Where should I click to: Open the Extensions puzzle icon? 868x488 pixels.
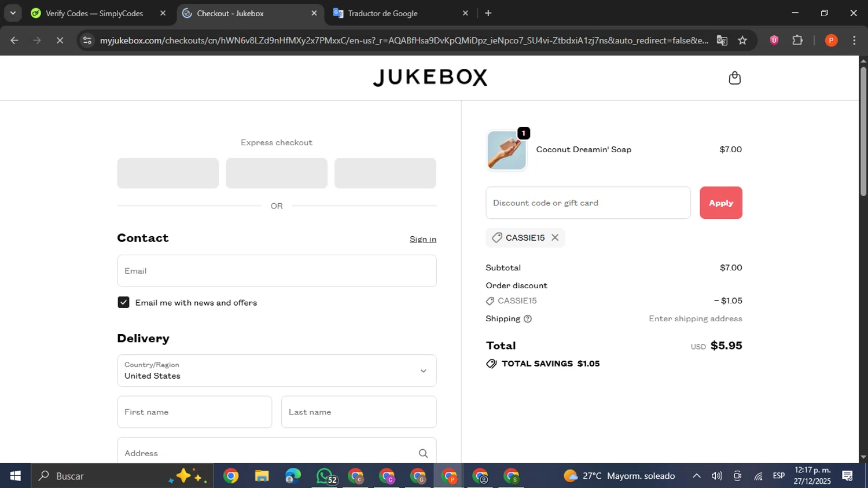click(x=797, y=41)
